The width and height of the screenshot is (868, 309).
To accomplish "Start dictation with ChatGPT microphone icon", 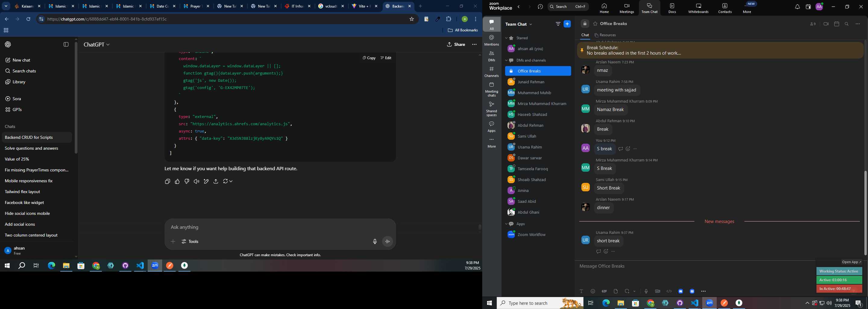I will (375, 241).
